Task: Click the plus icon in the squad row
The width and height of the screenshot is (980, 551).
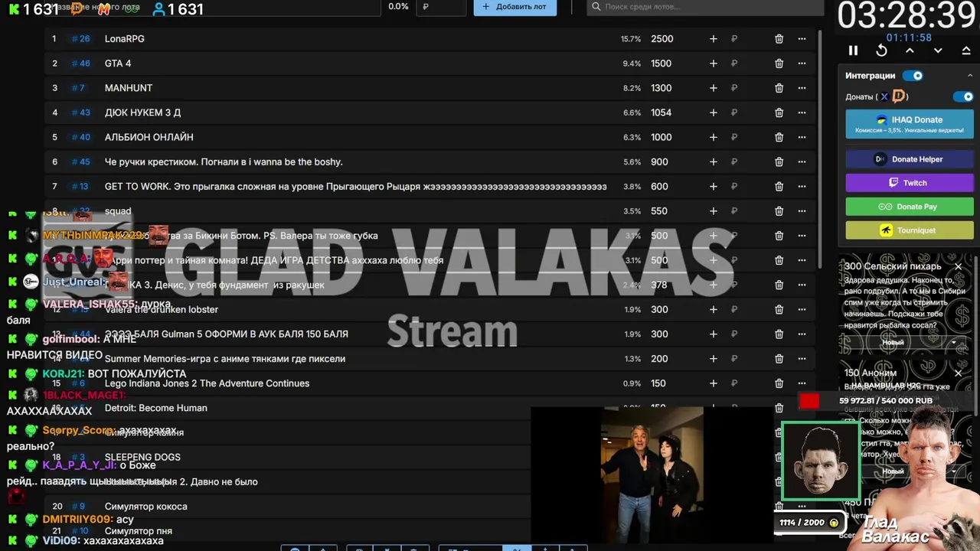Action: 713,211
